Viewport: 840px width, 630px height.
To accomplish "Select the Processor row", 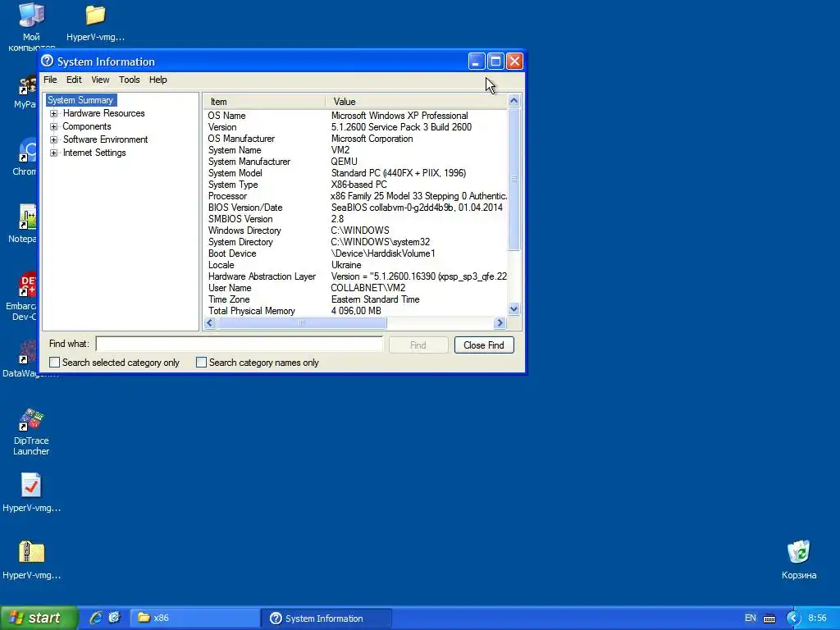I will 355,196.
